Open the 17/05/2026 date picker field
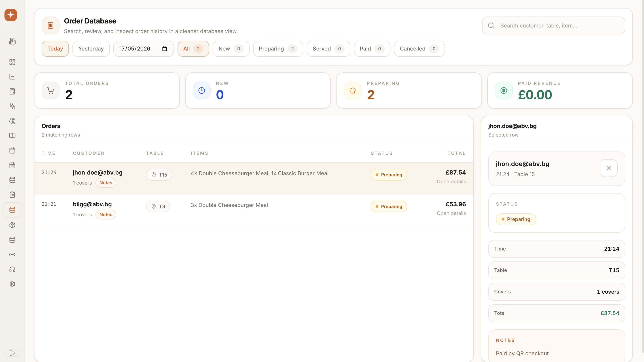This screenshot has height=362, width=644. (144, 48)
